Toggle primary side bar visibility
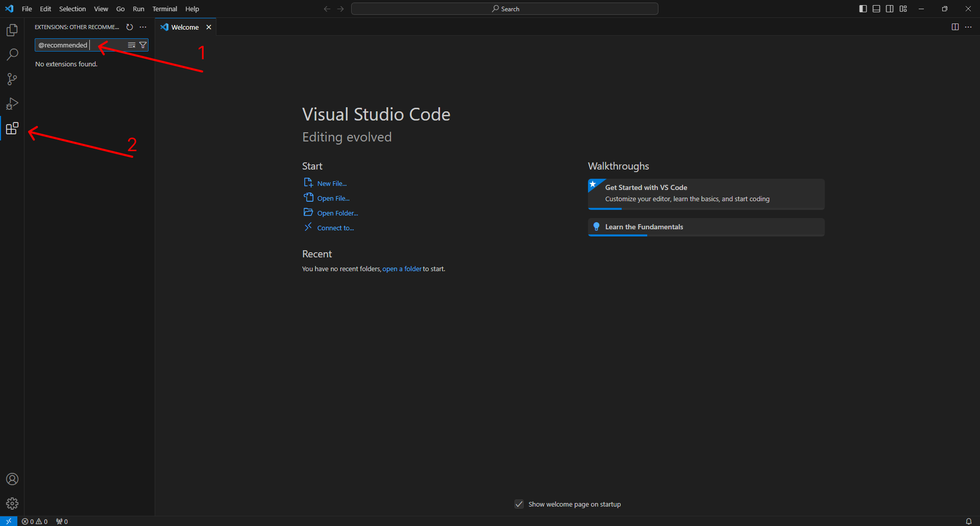 [x=863, y=9]
